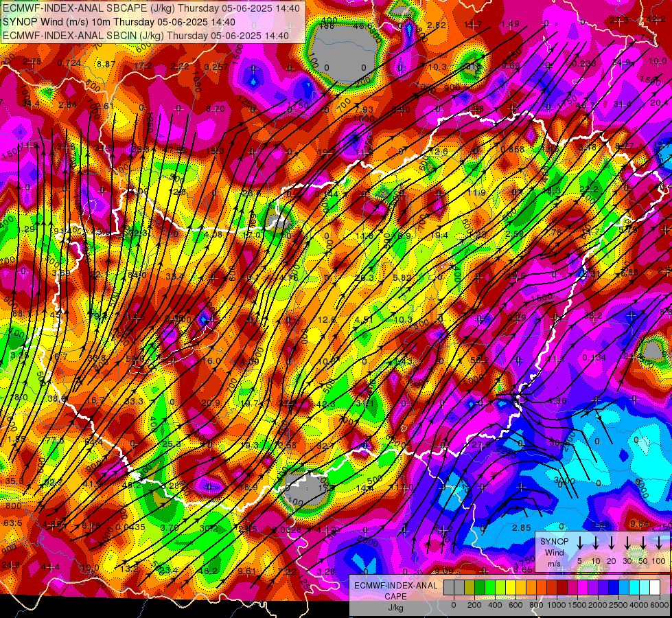Click the '4.51' value on the map

point(364,320)
